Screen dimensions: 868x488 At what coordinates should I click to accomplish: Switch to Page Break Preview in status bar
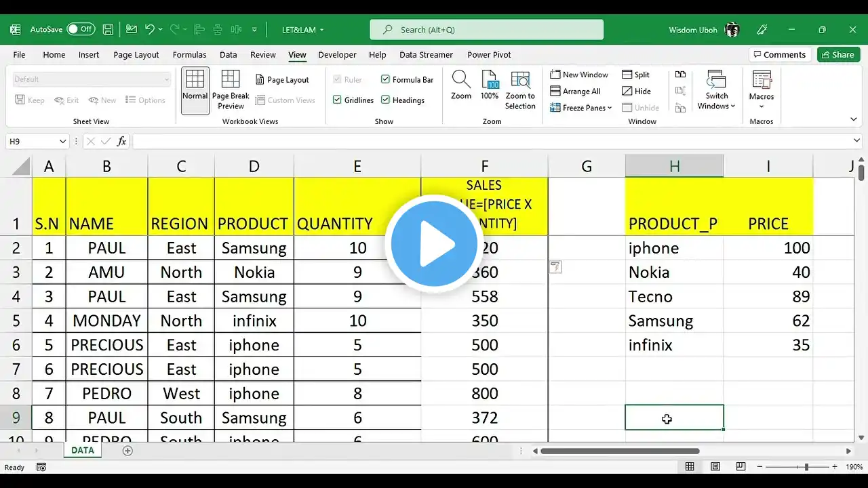[741, 467]
